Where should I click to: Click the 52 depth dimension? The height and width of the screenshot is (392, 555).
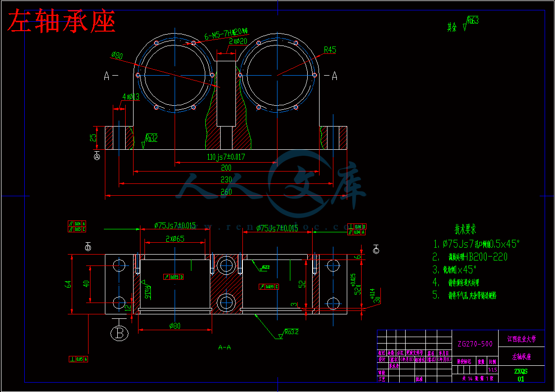tap(302, 284)
